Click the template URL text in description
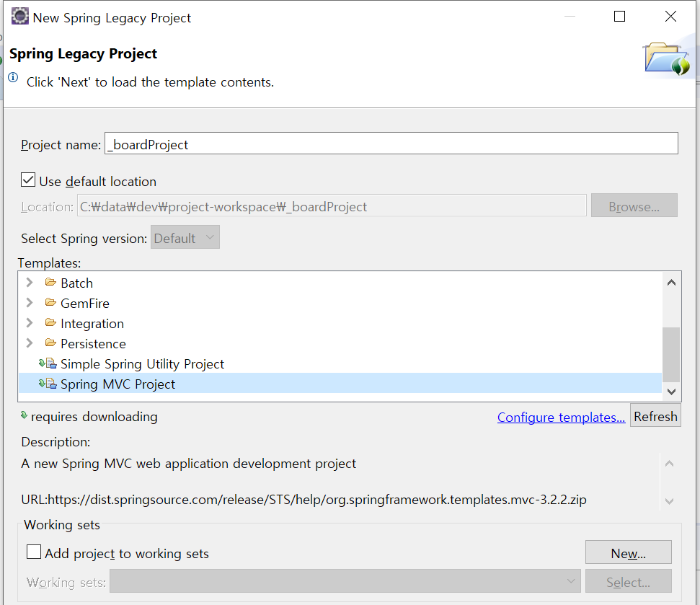 (x=304, y=499)
